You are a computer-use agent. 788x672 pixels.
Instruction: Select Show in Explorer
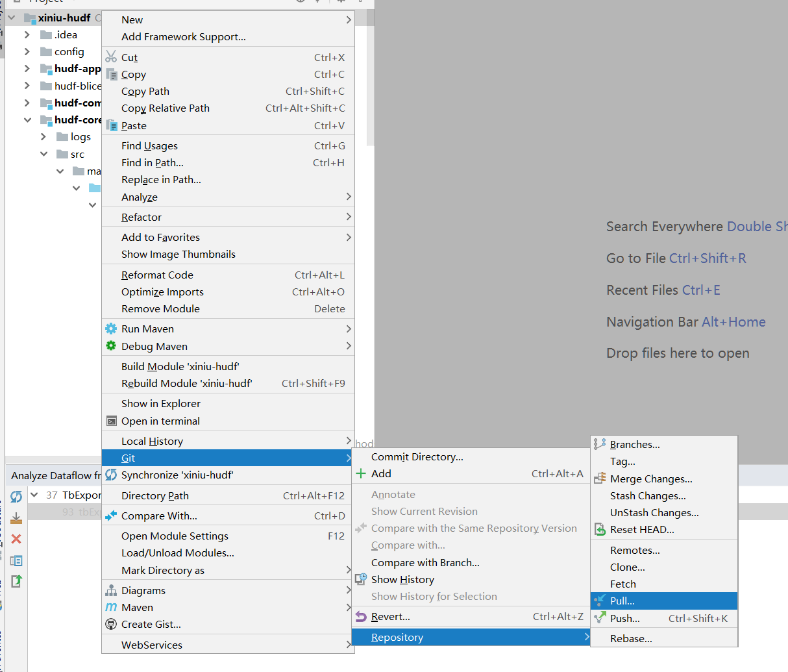(160, 404)
